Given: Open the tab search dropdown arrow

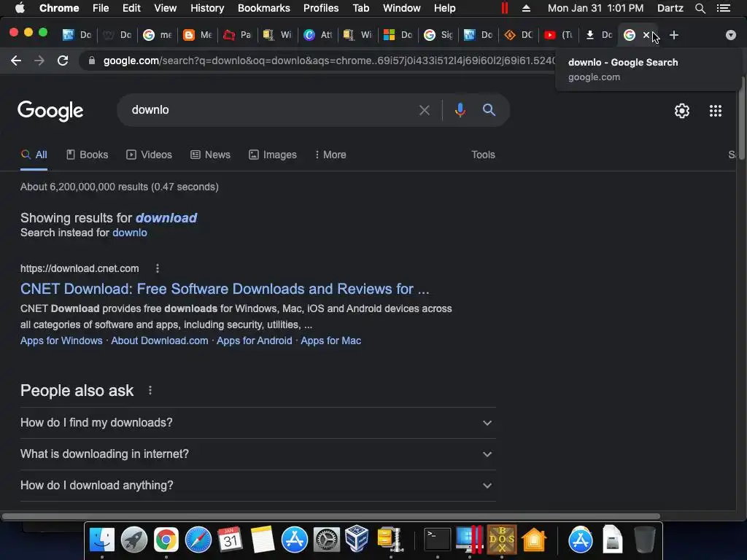Looking at the screenshot, I should point(730,35).
